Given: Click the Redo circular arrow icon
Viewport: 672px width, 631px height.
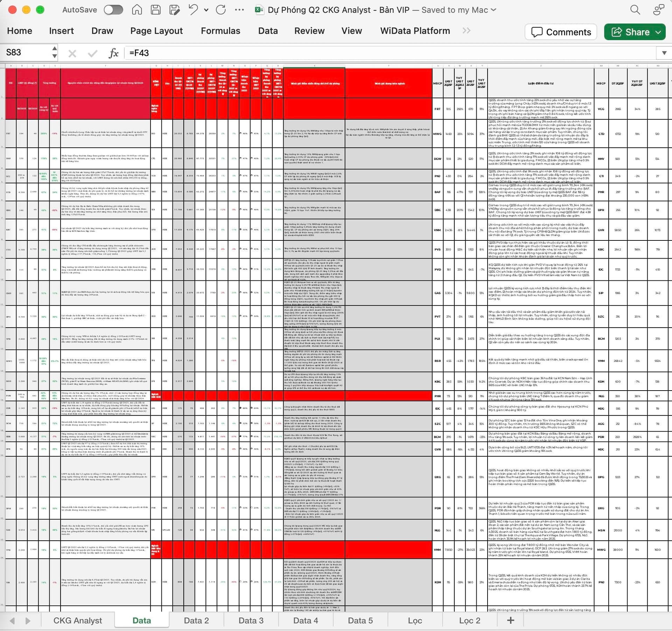Looking at the screenshot, I should 221,10.
